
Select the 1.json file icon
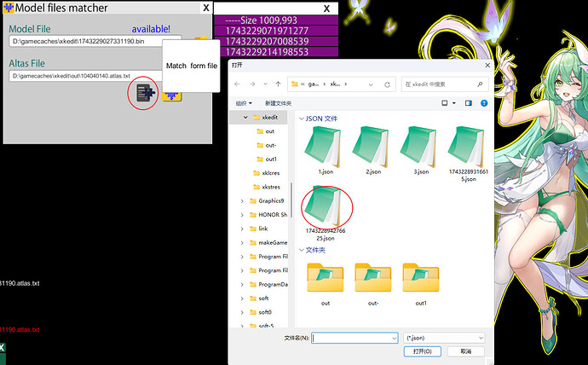(x=324, y=147)
